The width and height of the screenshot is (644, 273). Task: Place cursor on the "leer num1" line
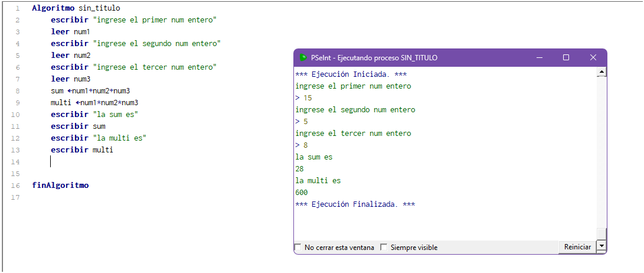70,32
